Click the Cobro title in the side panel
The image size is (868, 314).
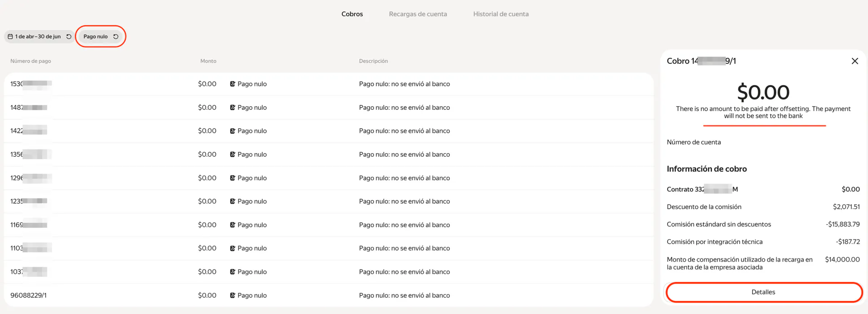pos(701,61)
